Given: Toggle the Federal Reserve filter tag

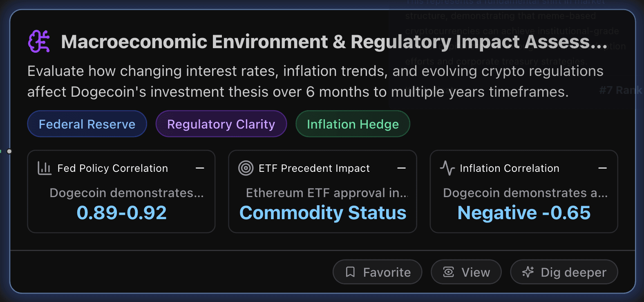Looking at the screenshot, I should 87,124.
